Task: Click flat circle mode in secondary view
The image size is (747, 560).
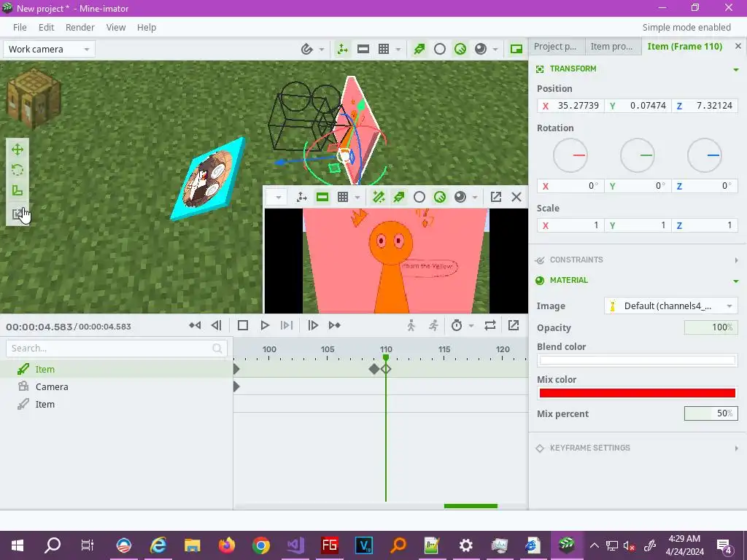Action: pyautogui.click(x=419, y=197)
